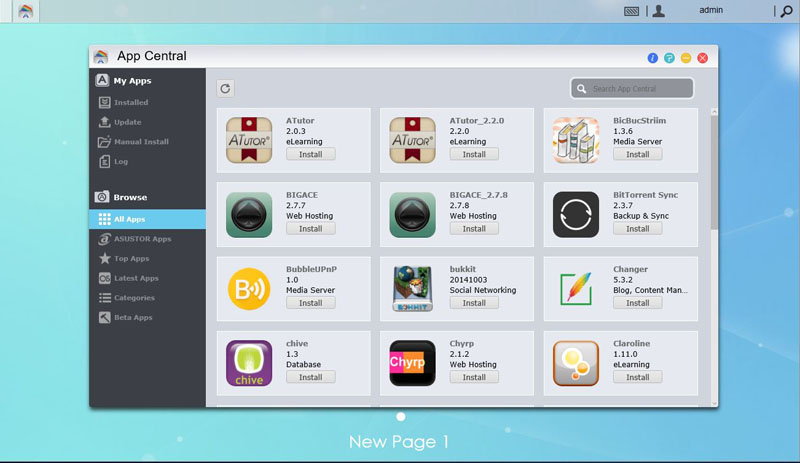Select All Apps in the sidebar

pos(147,219)
